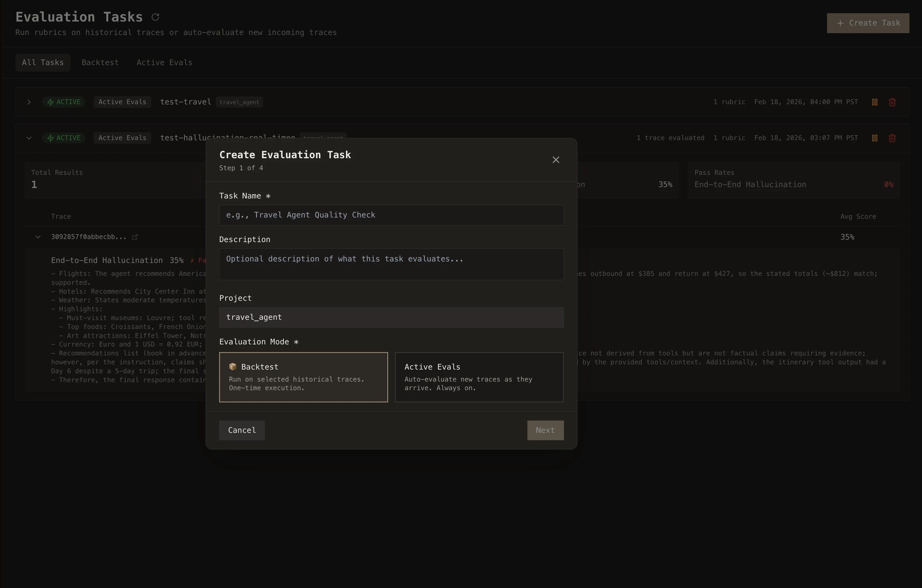Open the Active Evals tab
The width and height of the screenshot is (922, 588).
(164, 63)
